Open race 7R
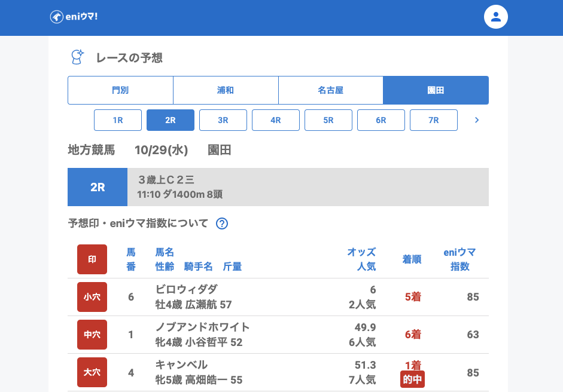 coord(434,120)
